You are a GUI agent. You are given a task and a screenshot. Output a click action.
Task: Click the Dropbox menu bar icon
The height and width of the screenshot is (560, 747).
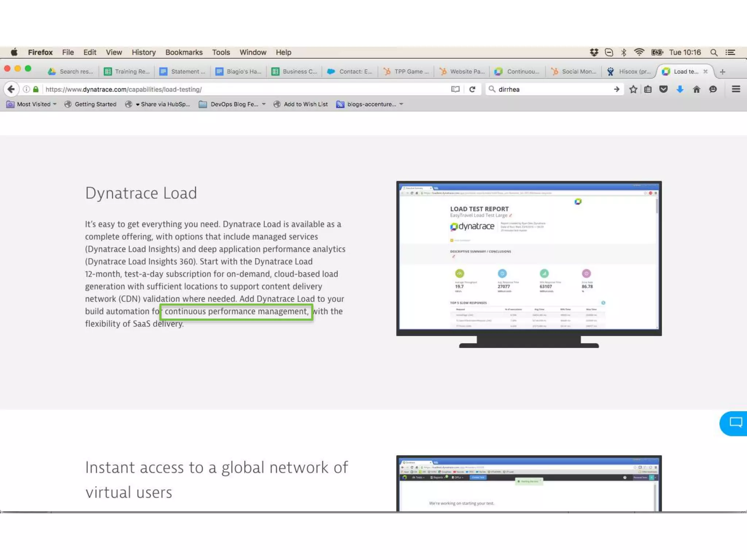click(594, 52)
